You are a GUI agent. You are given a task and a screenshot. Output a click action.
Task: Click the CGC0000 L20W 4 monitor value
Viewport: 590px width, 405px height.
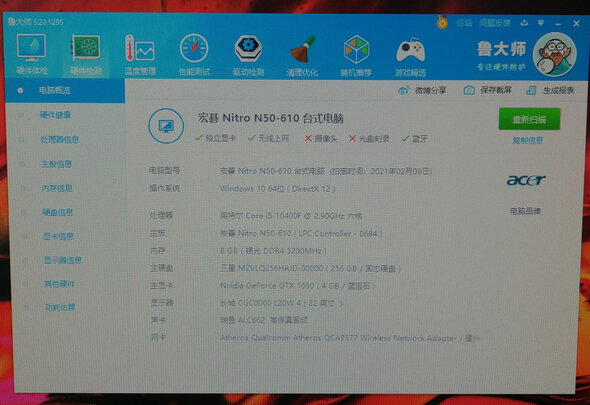281,303
